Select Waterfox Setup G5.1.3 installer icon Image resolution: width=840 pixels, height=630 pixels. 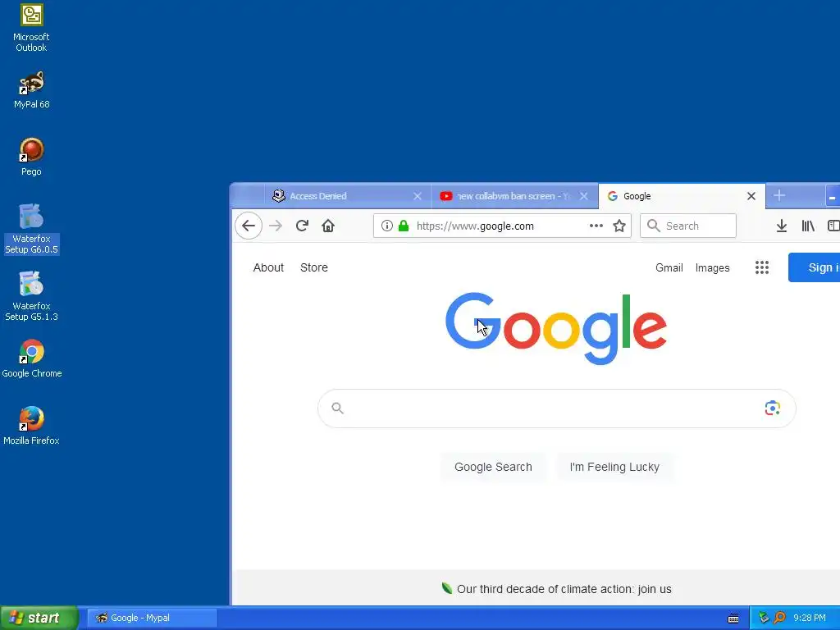tap(31, 295)
